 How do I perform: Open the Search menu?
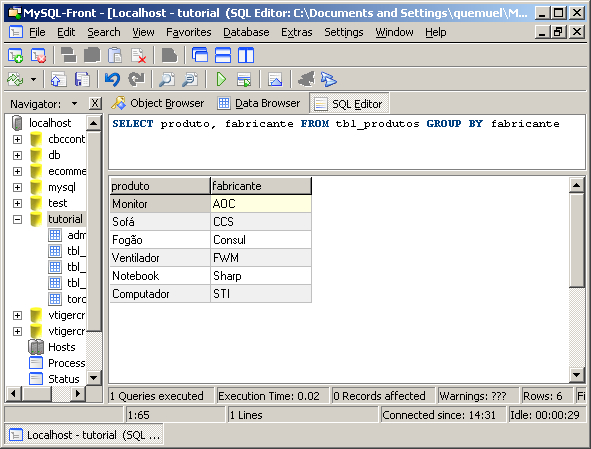tap(104, 32)
